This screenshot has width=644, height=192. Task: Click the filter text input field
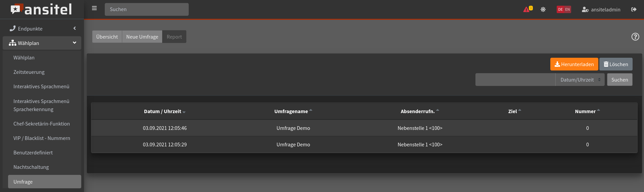(515, 80)
